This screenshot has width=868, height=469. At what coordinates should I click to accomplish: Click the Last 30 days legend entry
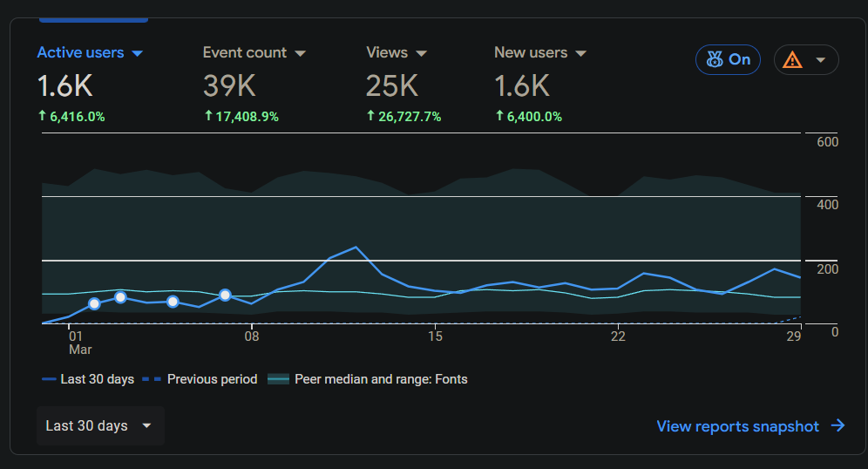pos(88,379)
